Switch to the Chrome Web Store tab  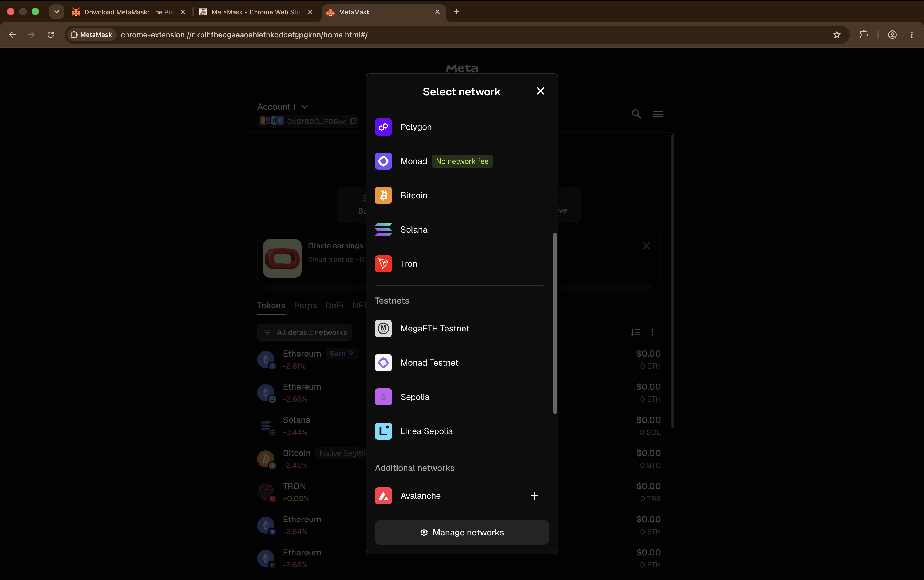click(256, 12)
